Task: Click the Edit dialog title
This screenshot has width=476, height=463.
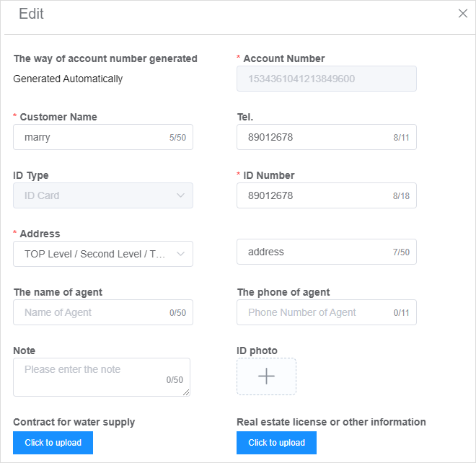Action: point(31,14)
